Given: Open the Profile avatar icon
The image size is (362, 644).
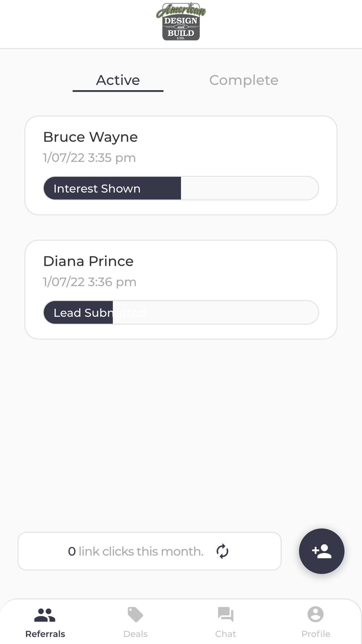Looking at the screenshot, I should click(x=316, y=614).
